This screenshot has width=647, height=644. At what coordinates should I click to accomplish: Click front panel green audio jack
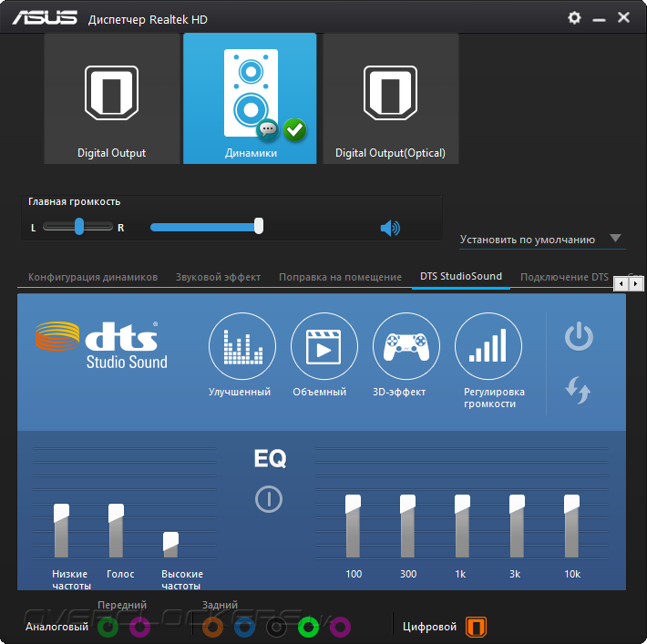[108, 627]
